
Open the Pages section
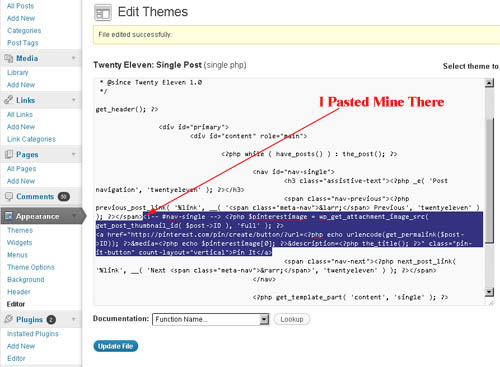pyautogui.click(x=27, y=155)
